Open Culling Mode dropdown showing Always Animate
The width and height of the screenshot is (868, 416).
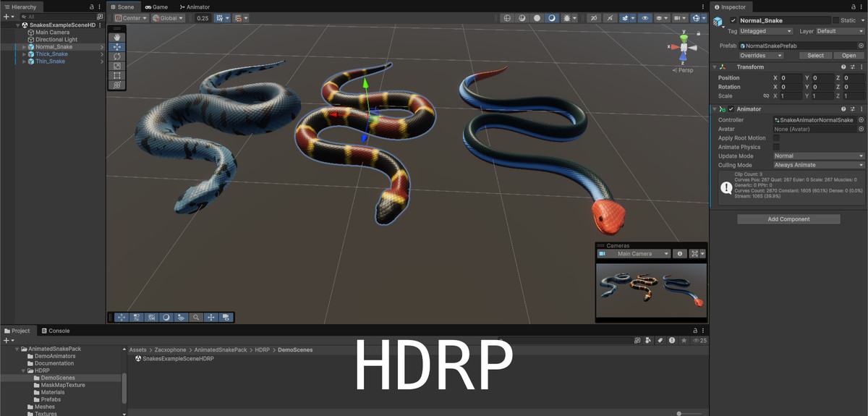[819, 165]
